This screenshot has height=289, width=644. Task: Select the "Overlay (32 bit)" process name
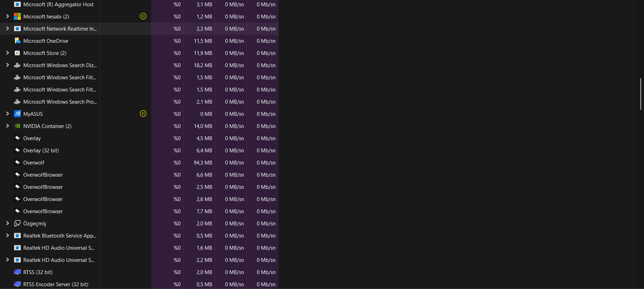tap(41, 151)
